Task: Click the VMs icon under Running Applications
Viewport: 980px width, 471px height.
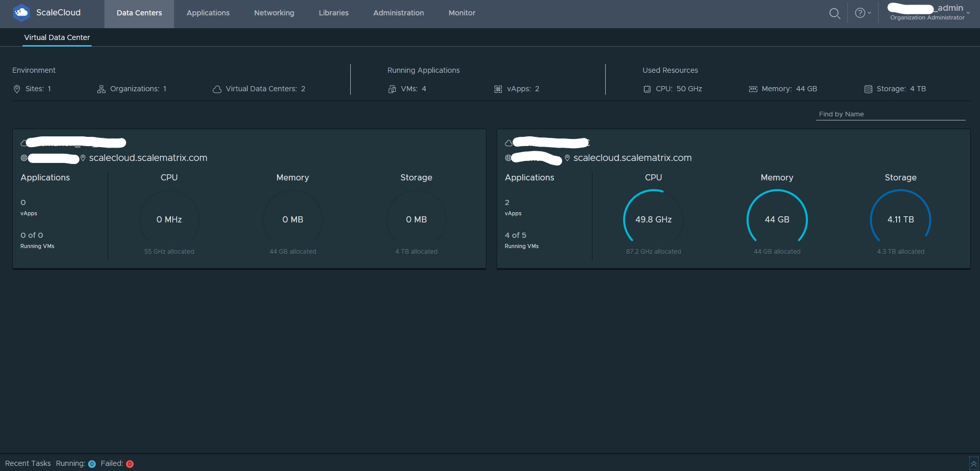Action: (x=392, y=89)
